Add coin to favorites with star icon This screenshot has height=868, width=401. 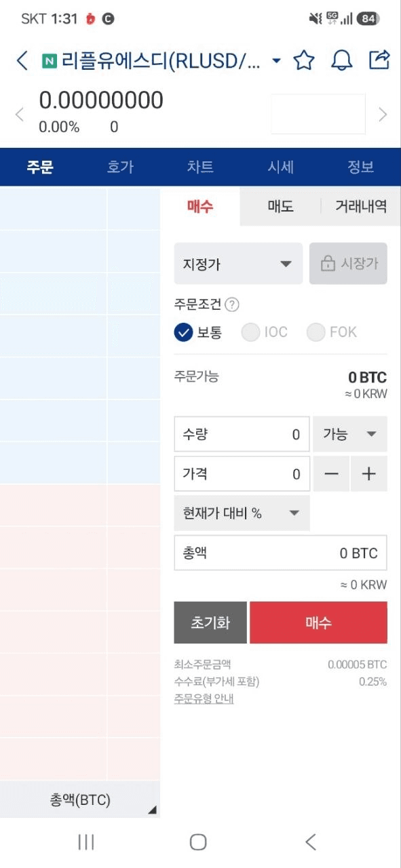click(x=304, y=60)
